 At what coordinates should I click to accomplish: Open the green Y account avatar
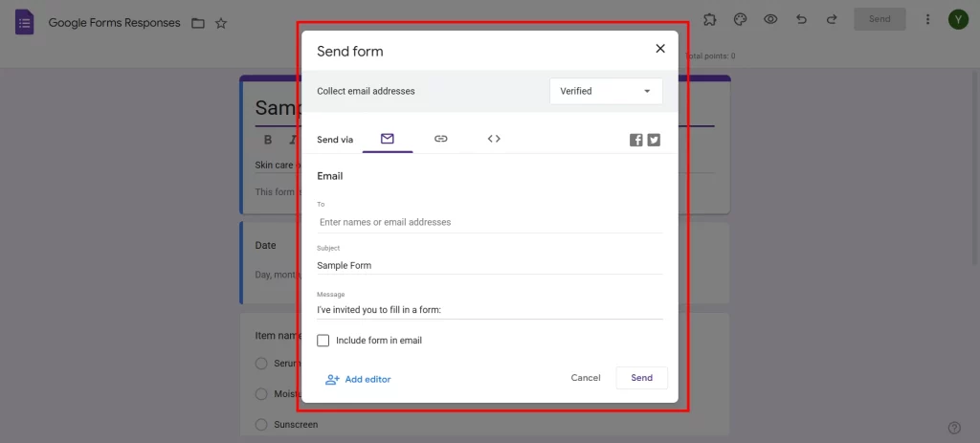click(x=958, y=19)
